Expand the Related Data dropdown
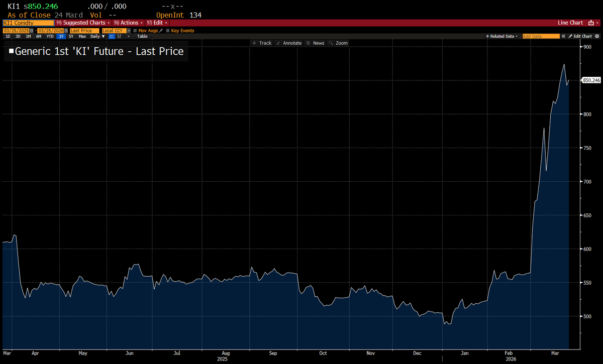This screenshot has height=364, width=603. click(x=501, y=36)
